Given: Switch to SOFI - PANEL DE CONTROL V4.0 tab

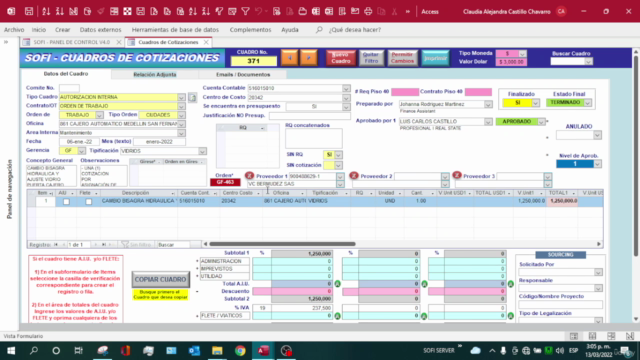Looking at the screenshot, I should tap(71, 42).
